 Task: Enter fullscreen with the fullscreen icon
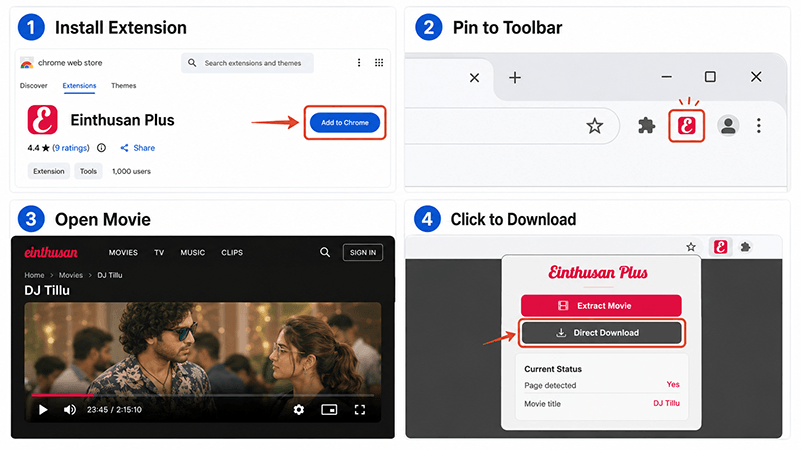360,410
